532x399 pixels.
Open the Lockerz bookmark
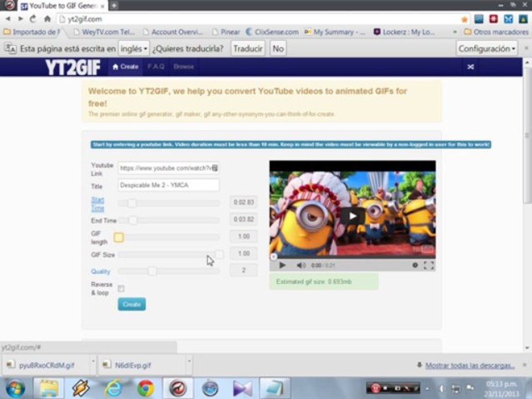coord(405,32)
